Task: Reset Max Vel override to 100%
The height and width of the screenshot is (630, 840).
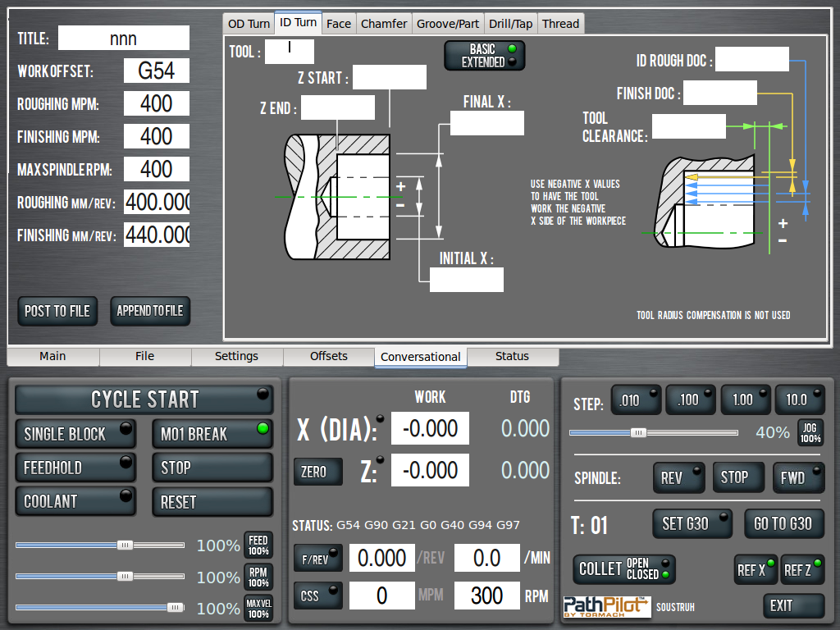Action: click(258, 609)
